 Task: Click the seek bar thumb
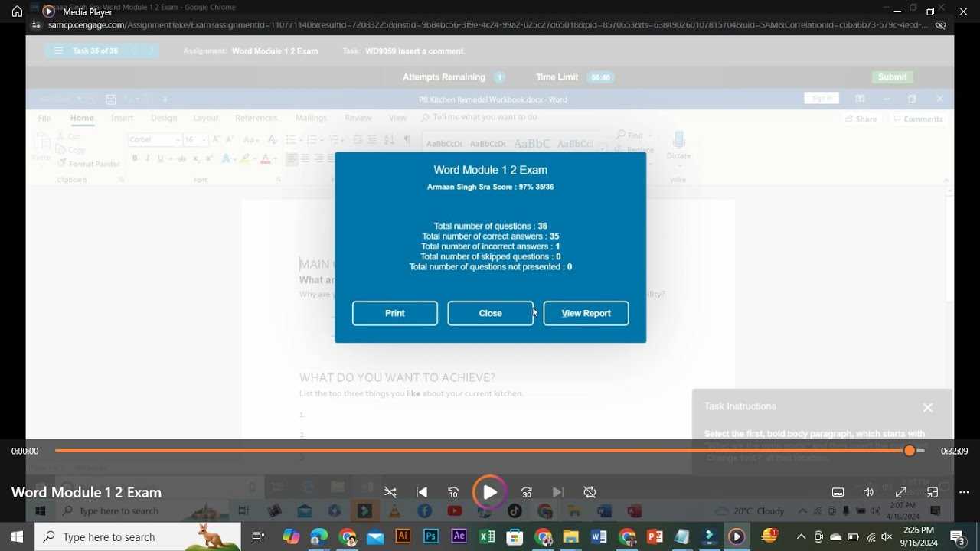pos(910,451)
